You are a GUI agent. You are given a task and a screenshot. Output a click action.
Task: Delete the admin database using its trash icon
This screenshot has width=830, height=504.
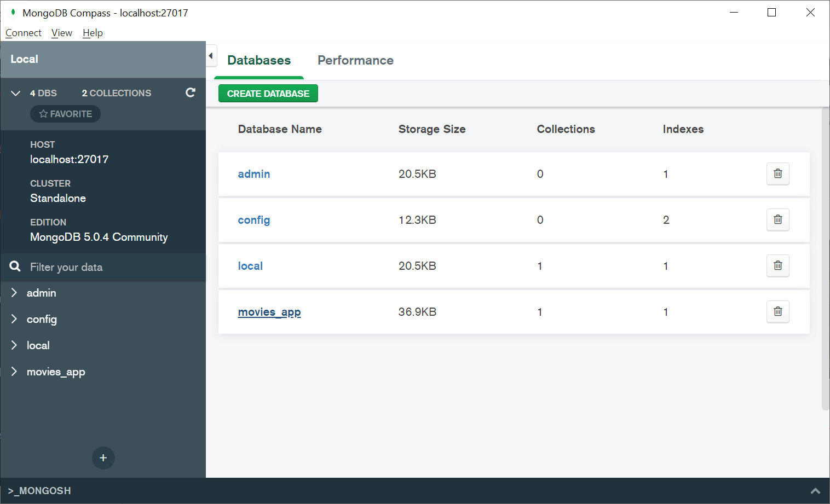coord(777,173)
